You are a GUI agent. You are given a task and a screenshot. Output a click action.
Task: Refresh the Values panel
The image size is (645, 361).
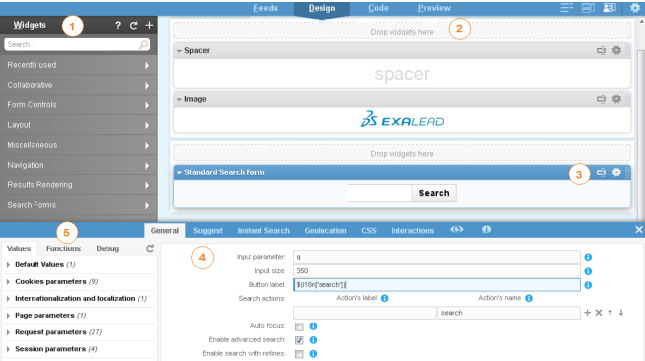coord(150,248)
